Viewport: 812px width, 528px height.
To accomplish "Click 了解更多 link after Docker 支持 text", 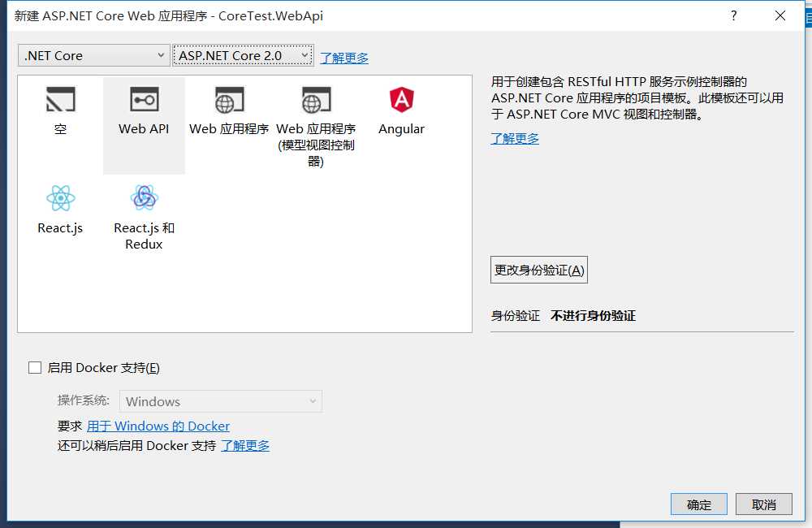I will [x=245, y=446].
